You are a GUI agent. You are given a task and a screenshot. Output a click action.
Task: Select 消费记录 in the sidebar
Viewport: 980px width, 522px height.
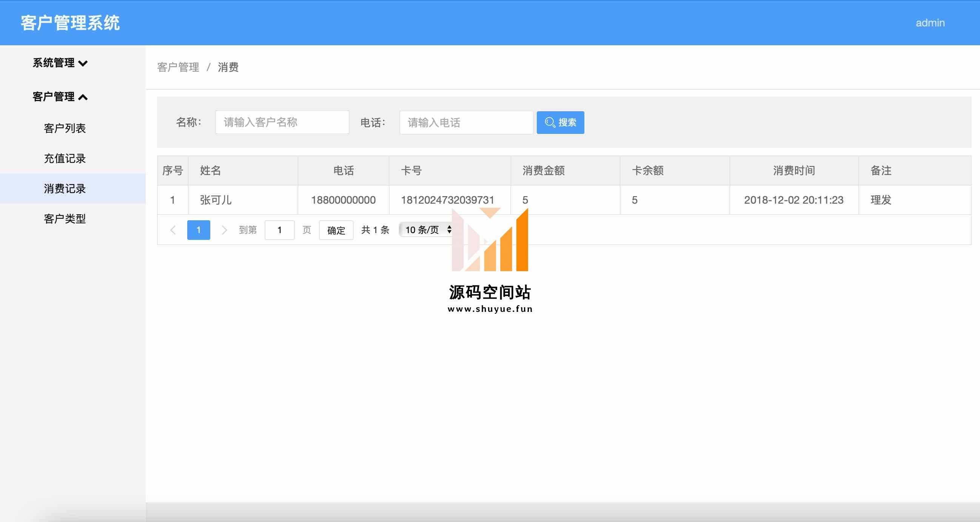[x=65, y=189]
